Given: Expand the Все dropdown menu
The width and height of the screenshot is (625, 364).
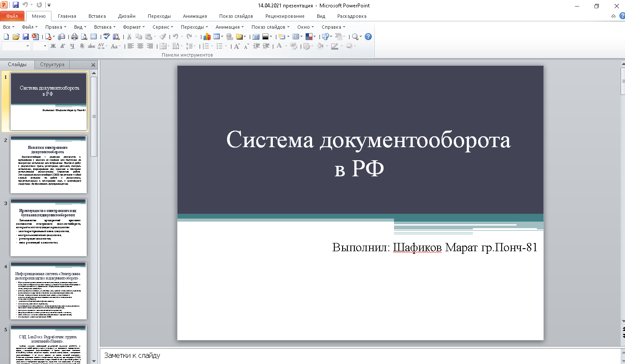Looking at the screenshot, I should point(8,27).
